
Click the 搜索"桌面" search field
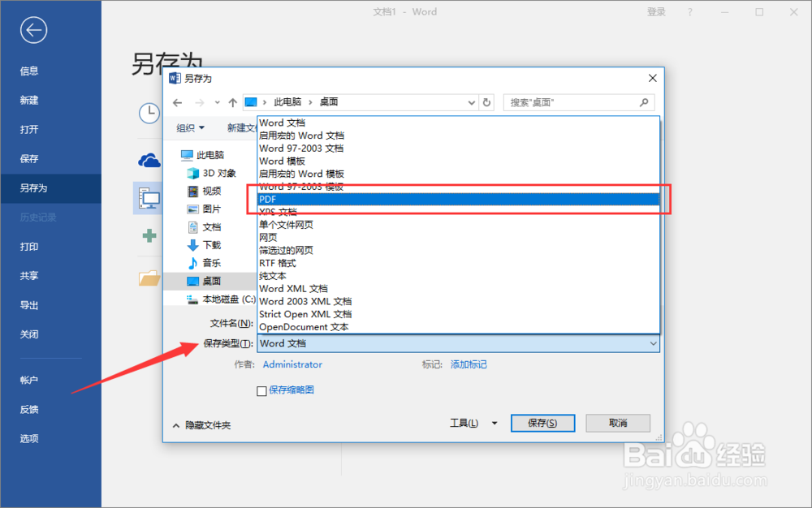click(579, 102)
